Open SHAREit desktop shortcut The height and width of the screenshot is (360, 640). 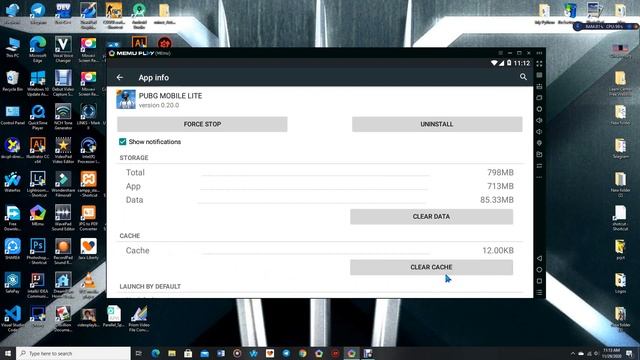pos(13,249)
